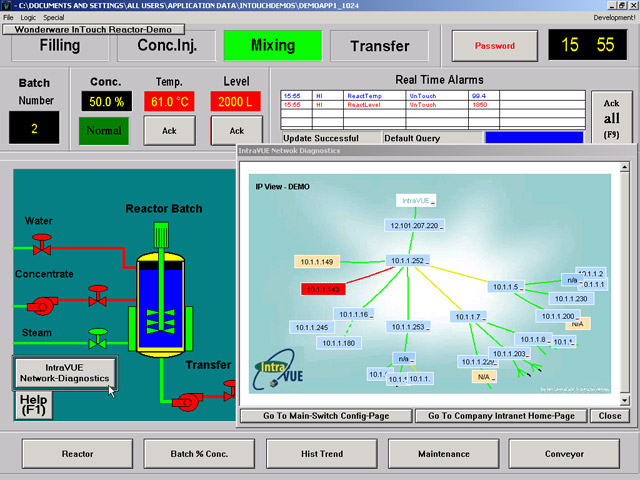Click the Concentrate line red valve

click(98, 296)
